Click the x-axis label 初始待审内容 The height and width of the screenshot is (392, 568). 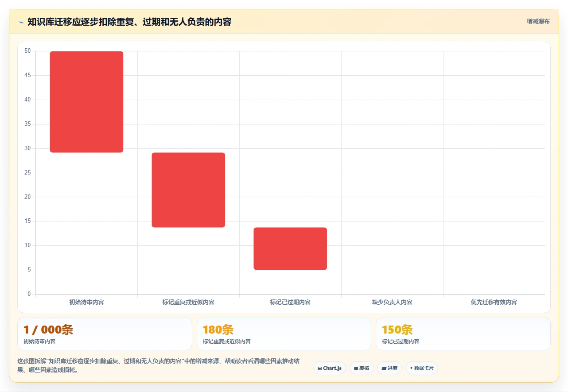click(x=86, y=302)
